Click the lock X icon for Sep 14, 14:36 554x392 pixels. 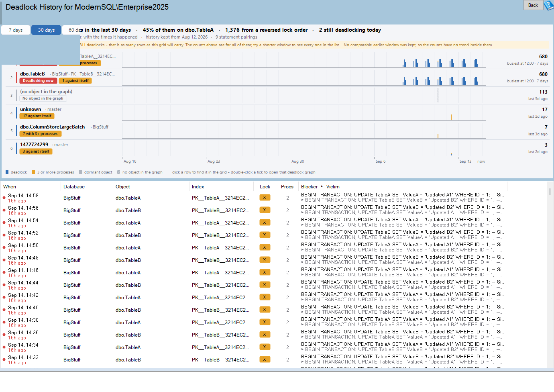[265, 335]
